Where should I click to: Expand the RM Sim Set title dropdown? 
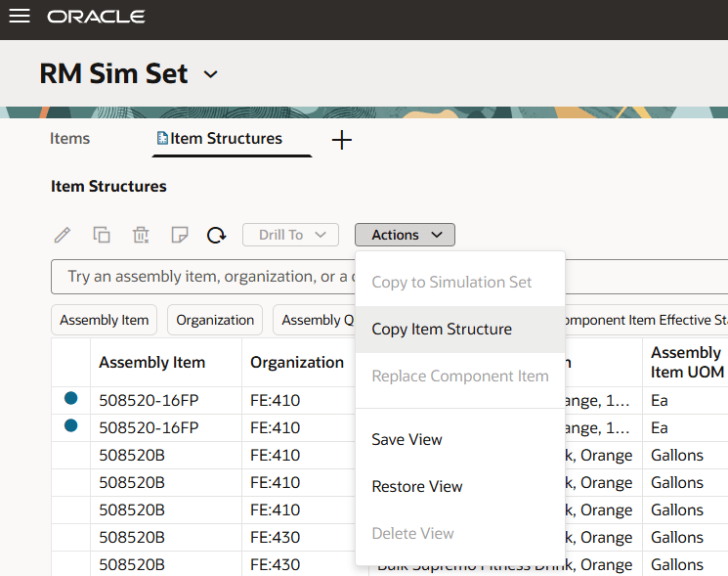pyautogui.click(x=210, y=74)
